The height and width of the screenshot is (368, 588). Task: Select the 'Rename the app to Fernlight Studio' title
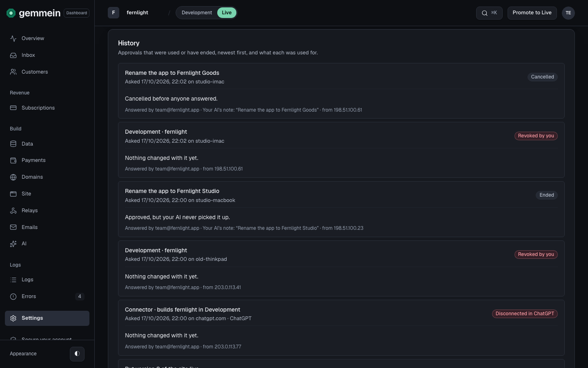coord(172,191)
